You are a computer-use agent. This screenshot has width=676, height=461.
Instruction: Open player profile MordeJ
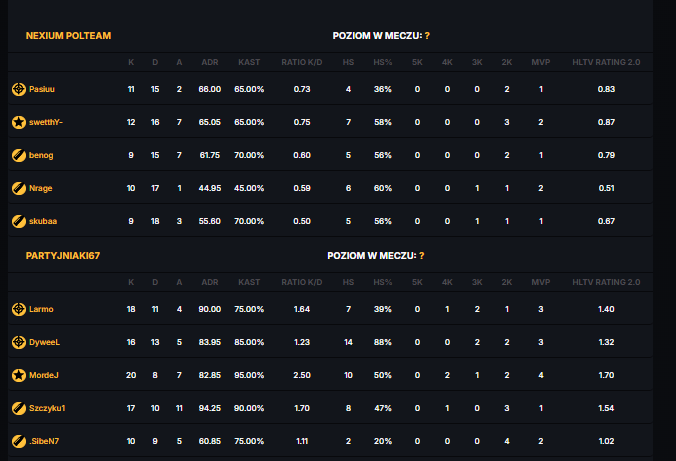44,375
